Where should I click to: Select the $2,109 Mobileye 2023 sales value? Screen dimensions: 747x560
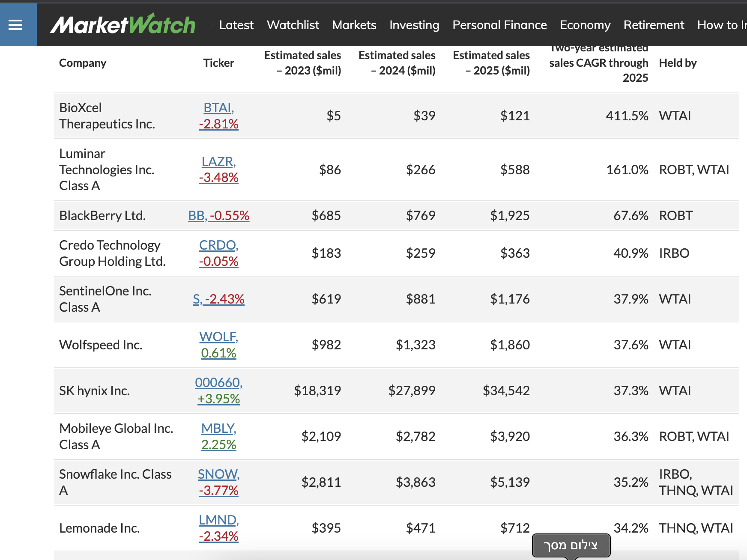[321, 436]
